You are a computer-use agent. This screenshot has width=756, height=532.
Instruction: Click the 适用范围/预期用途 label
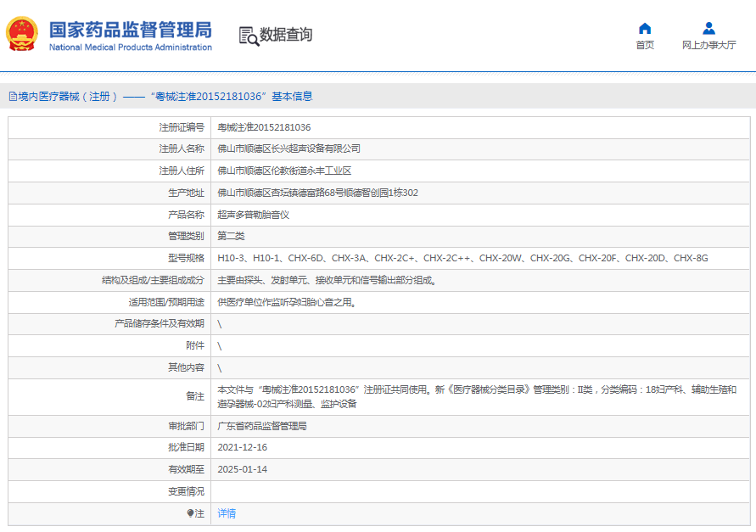[166, 302]
